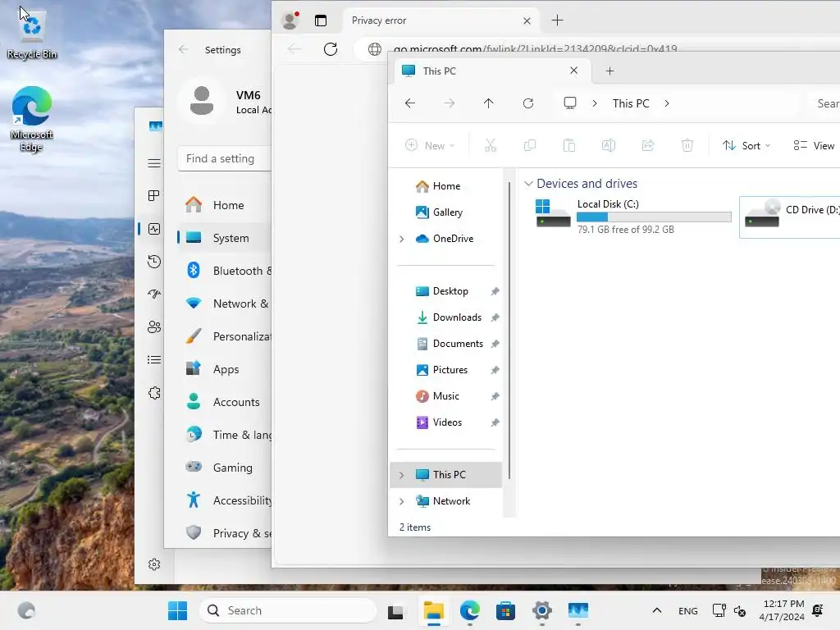Open Gallery in File Explorer sidebar
The width and height of the screenshot is (840, 630).
tap(446, 212)
